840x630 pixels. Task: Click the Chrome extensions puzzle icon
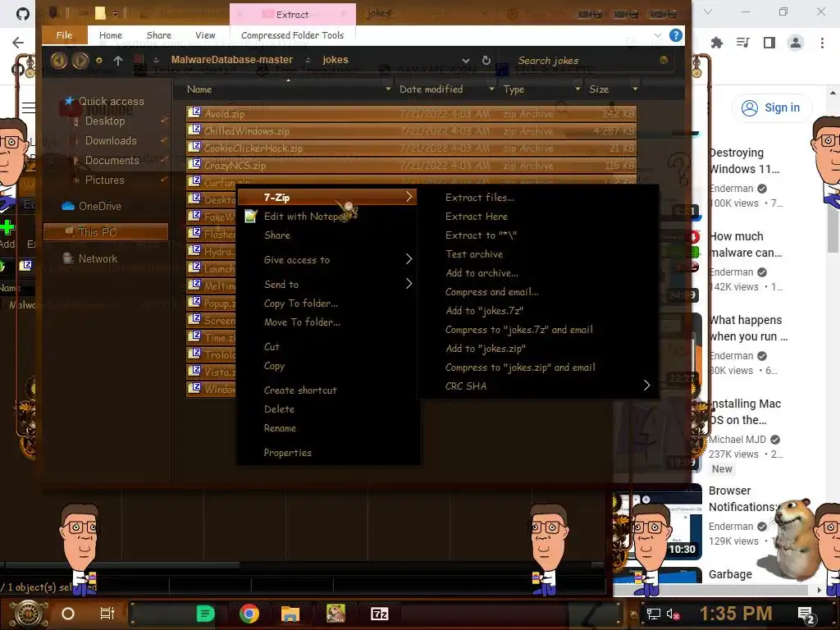717,43
